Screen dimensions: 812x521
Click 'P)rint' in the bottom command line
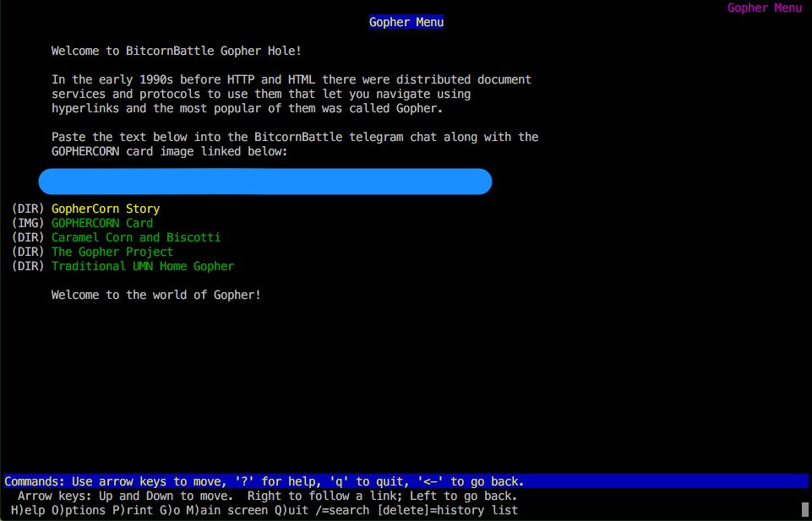(x=133, y=510)
